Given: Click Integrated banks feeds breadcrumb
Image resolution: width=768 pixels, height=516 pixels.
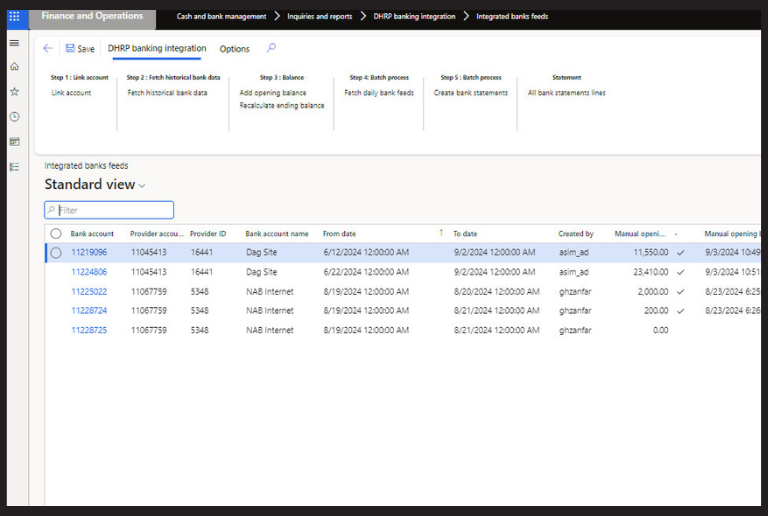Looking at the screenshot, I should pos(512,16).
